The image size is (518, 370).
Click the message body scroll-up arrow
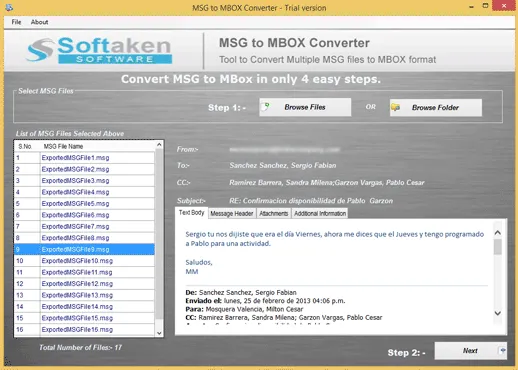click(497, 233)
